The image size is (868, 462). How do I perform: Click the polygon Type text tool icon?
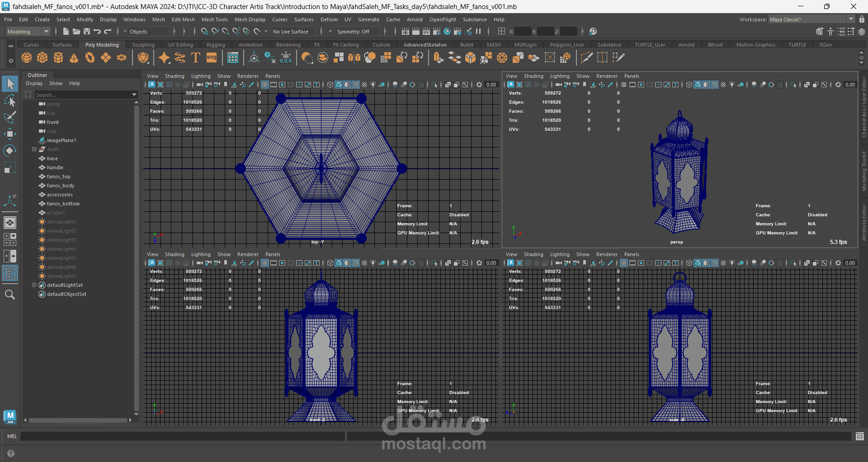pyautogui.click(x=196, y=58)
